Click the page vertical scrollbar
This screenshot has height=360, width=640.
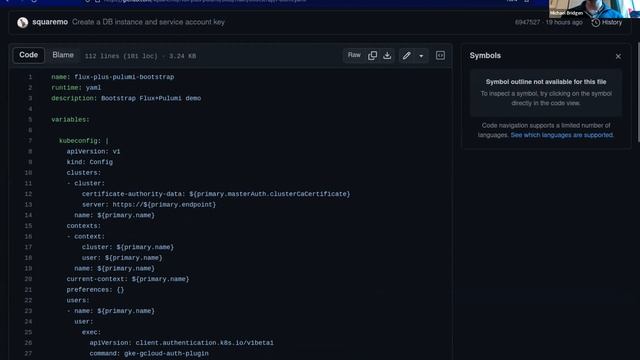(x=638, y=92)
